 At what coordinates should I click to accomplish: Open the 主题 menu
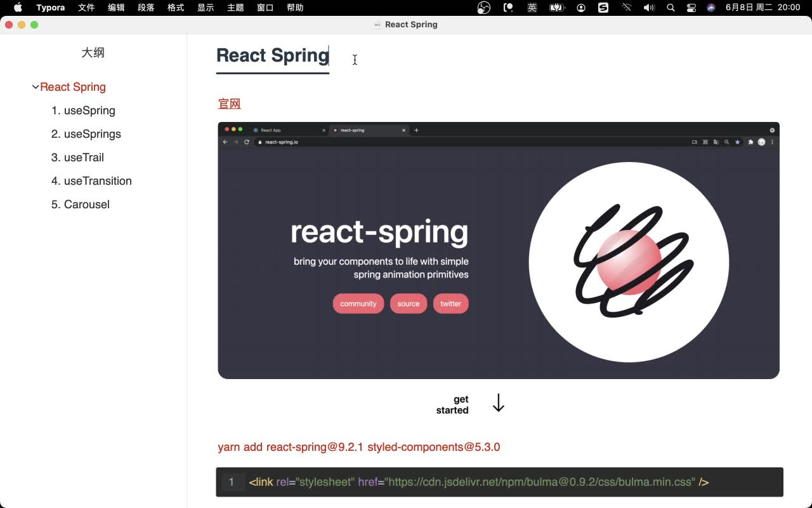pyautogui.click(x=235, y=8)
